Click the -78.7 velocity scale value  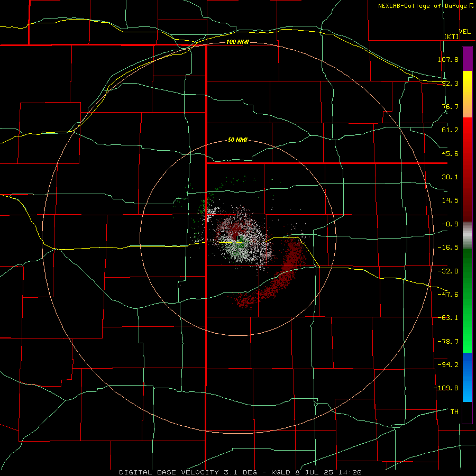coord(448,342)
